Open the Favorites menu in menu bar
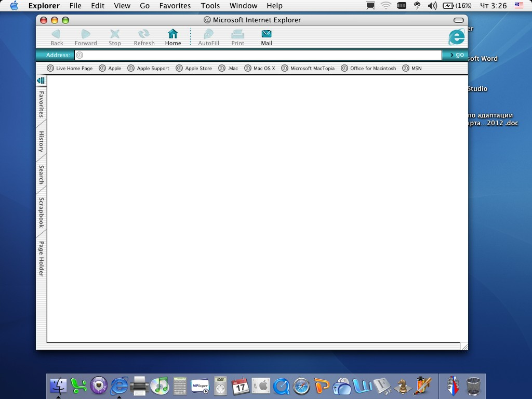The width and height of the screenshot is (532, 399). point(175,6)
